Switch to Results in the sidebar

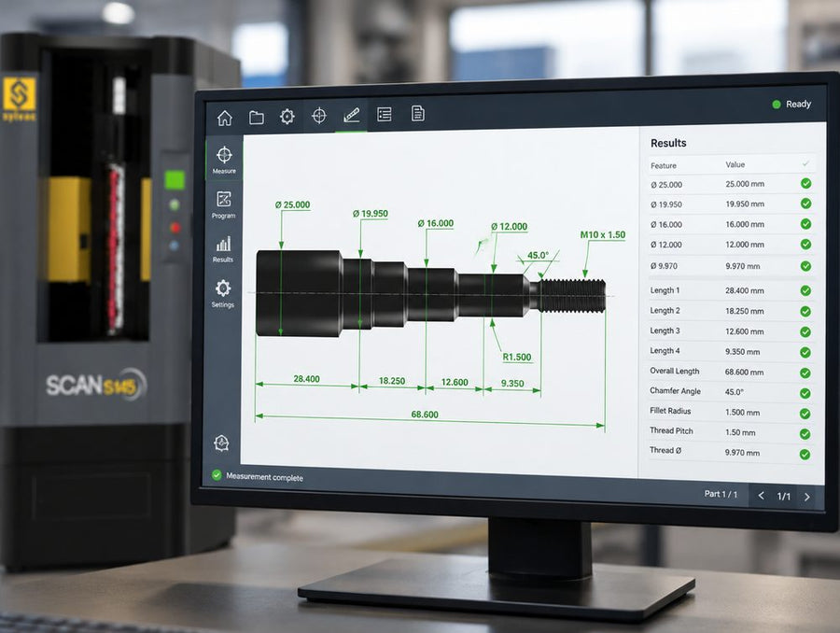click(223, 249)
